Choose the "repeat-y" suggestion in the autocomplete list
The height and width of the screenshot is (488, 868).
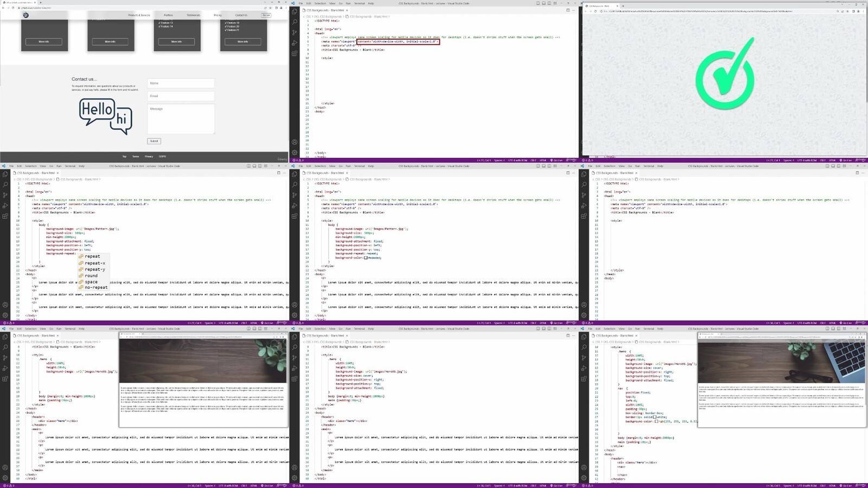tap(94, 269)
